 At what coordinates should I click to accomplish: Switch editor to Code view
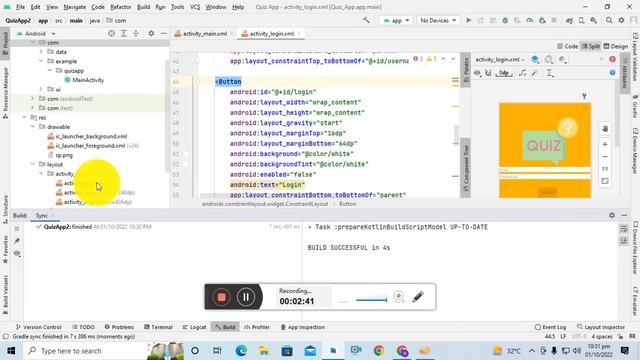[567, 46]
